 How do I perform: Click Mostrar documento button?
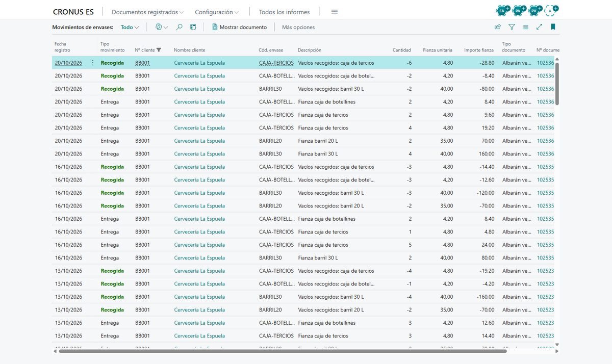pyautogui.click(x=239, y=27)
